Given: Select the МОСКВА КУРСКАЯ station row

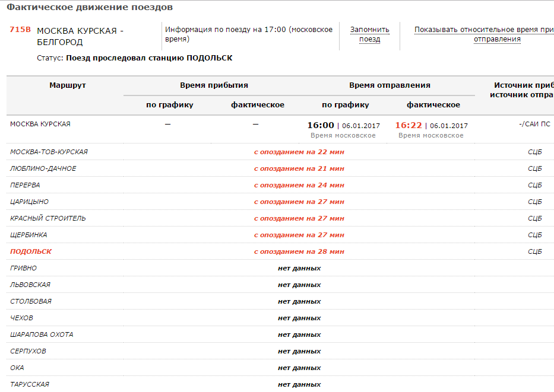Looking at the screenshot, I should click(40, 124).
